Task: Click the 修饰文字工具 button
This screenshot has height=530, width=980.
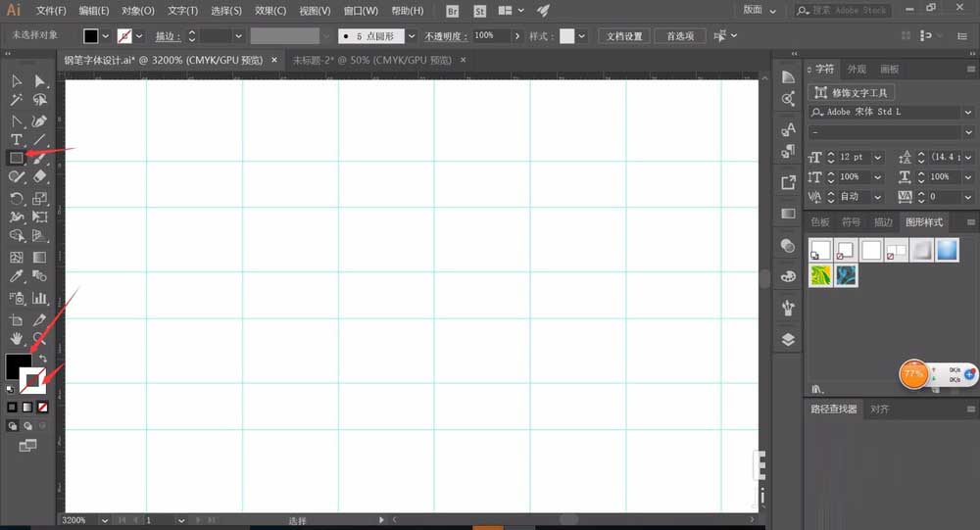Action: point(852,92)
